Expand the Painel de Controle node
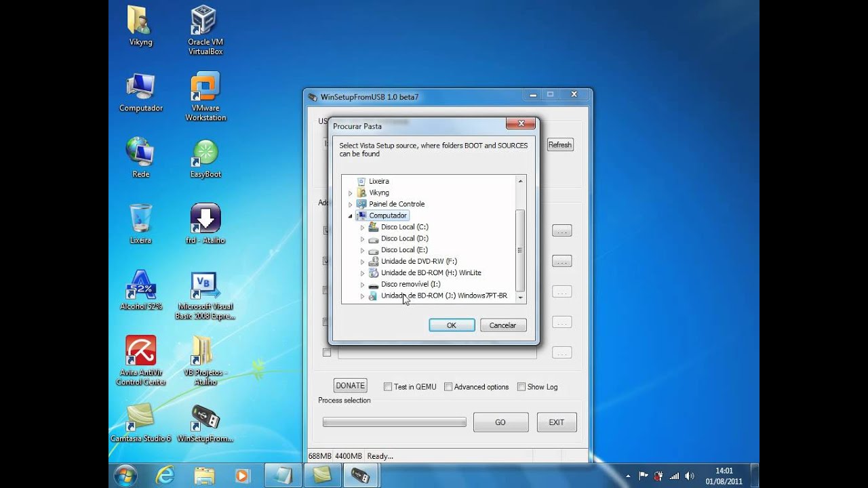This screenshot has width=868, height=488. tap(351, 205)
